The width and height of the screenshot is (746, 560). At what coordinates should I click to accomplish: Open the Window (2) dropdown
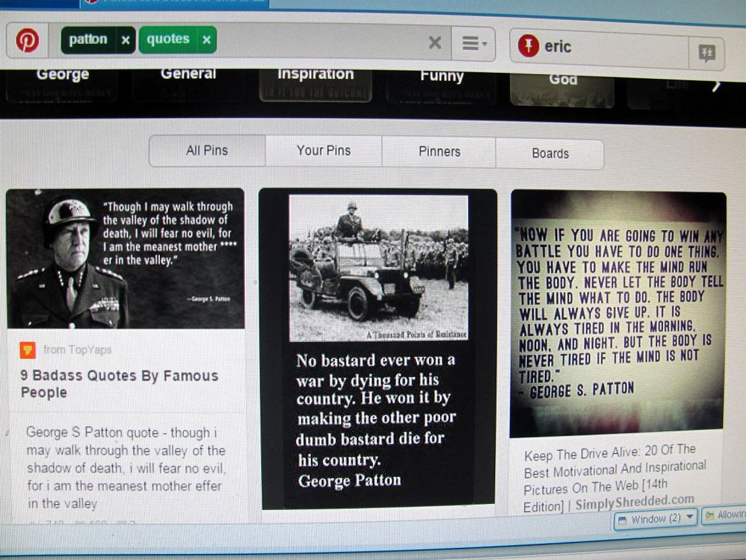[656, 519]
